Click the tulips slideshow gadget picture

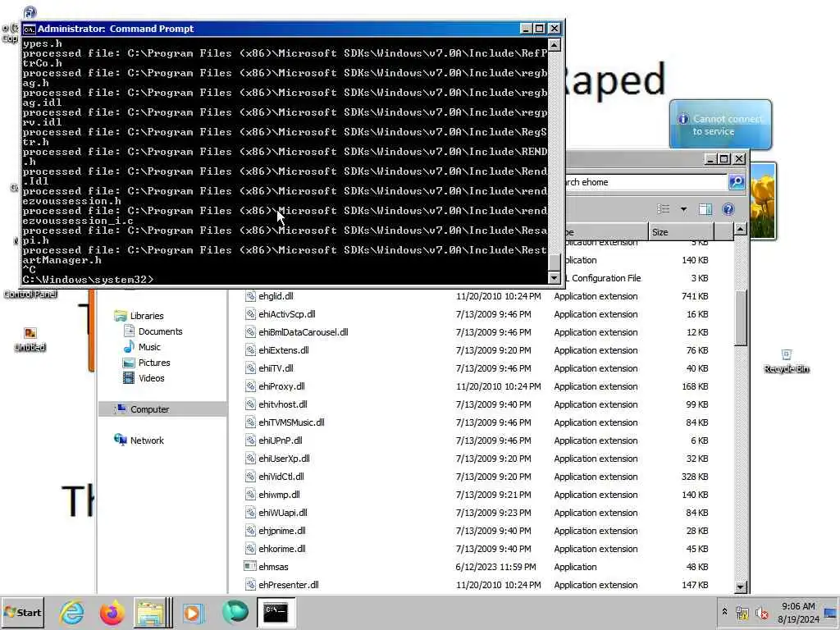[x=763, y=201]
